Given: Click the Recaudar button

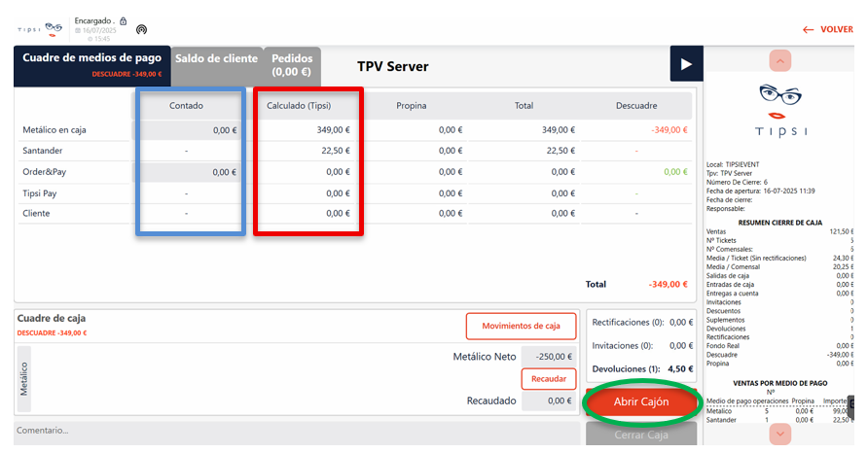Looking at the screenshot, I should (x=549, y=379).
